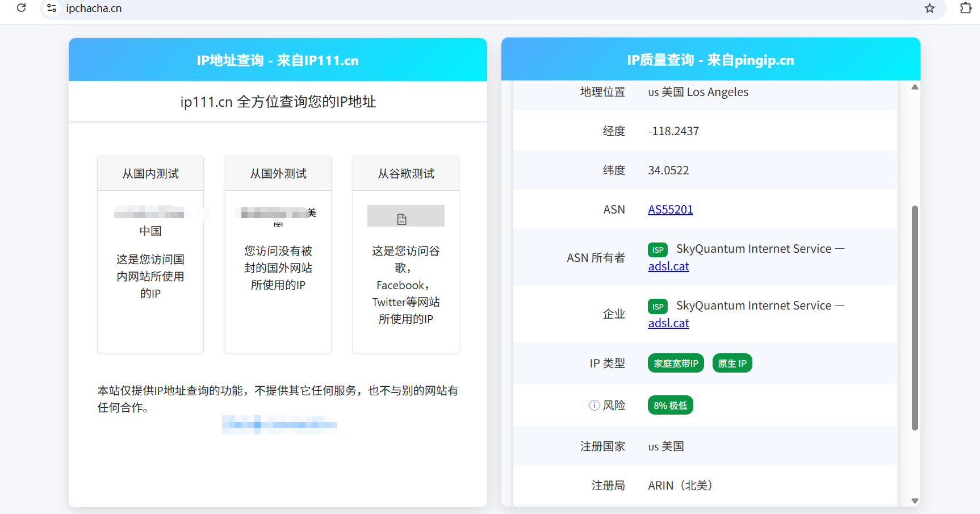The width and height of the screenshot is (980, 514).
Task: Click the IP地址查询 - 来自IP111.cn header
Action: [278, 60]
